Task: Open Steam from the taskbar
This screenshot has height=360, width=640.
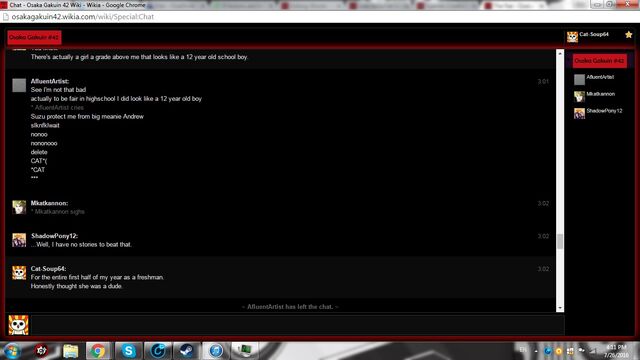Action: pyautogui.click(x=187, y=351)
